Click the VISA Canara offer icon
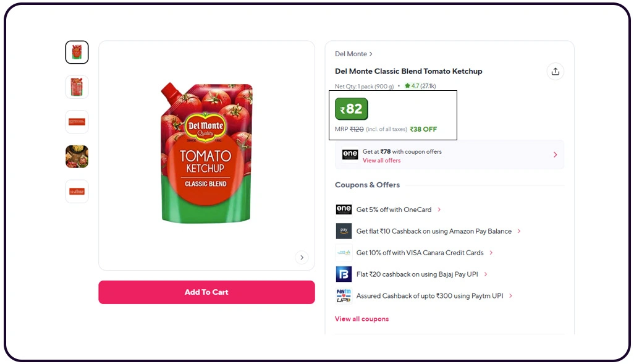634x364 pixels. pyautogui.click(x=344, y=252)
